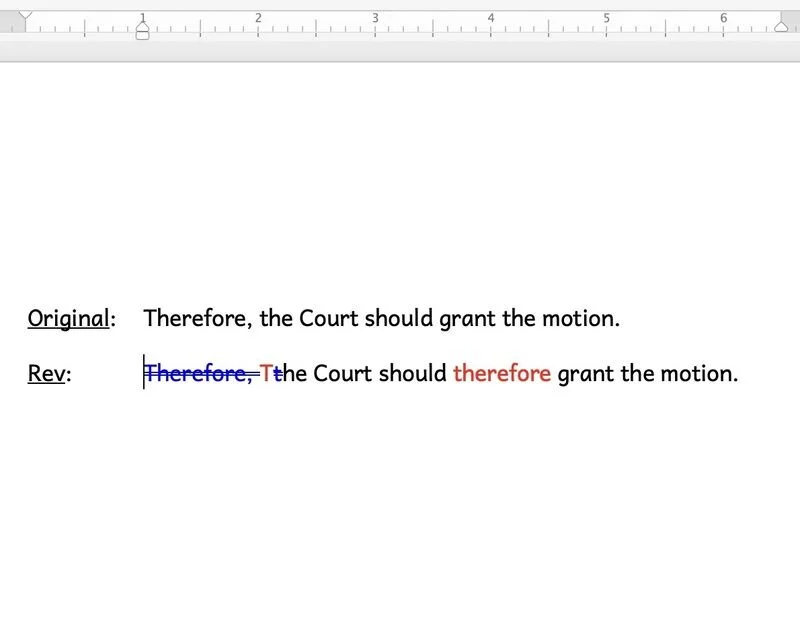Click "Court" in the Rev sentence
This screenshot has height=640, width=800.
343,373
